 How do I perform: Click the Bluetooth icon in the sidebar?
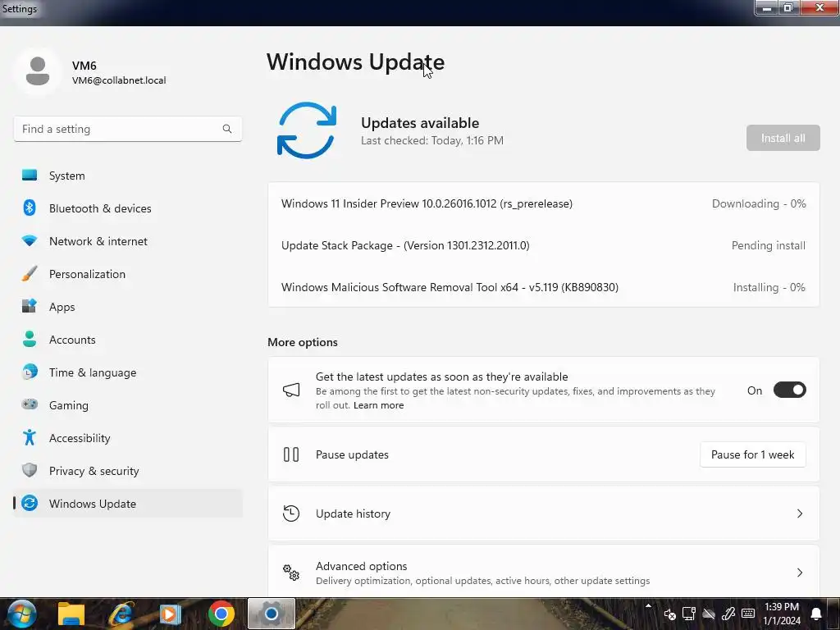[30, 208]
